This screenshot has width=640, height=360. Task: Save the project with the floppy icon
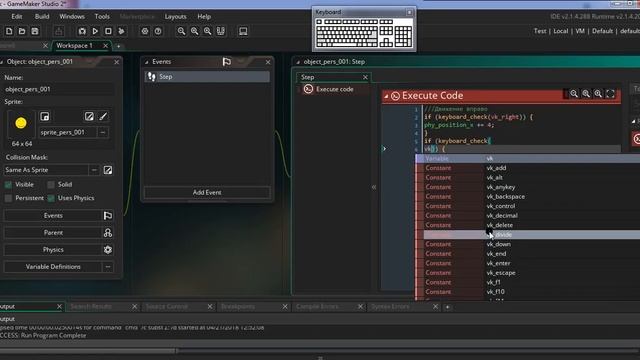tap(35, 31)
